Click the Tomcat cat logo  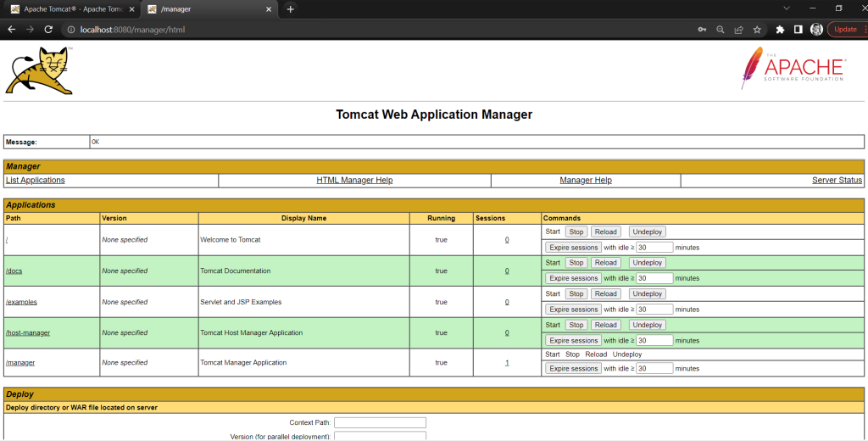[39, 70]
